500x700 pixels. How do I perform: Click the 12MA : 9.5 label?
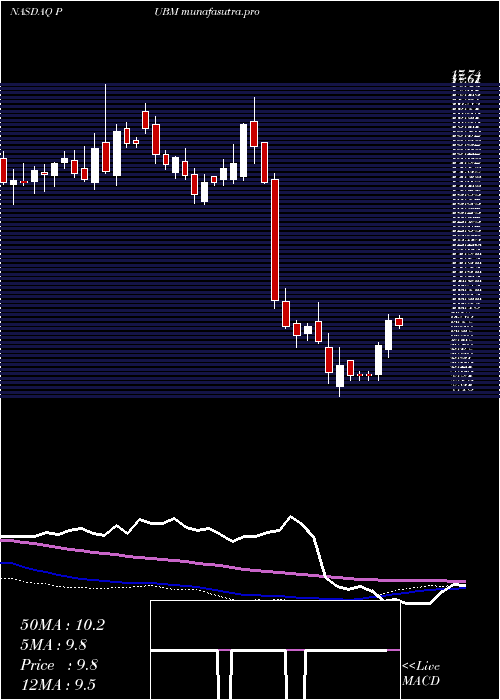pos(58,685)
